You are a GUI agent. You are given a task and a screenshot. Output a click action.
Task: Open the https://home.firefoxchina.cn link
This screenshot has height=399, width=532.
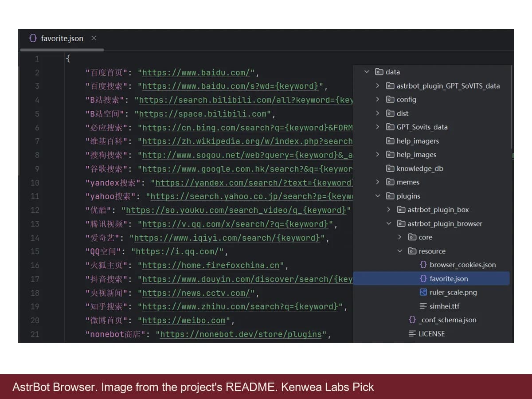click(211, 266)
